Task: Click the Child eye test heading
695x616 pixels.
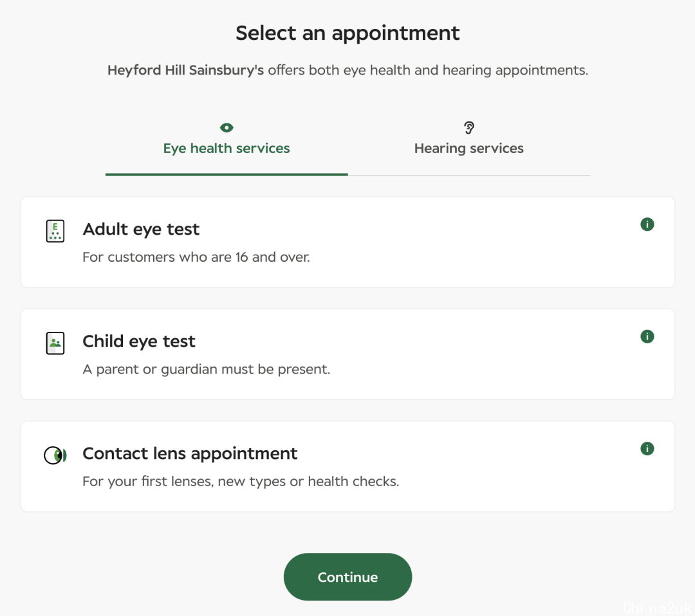Action: click(x=139, y=341)
